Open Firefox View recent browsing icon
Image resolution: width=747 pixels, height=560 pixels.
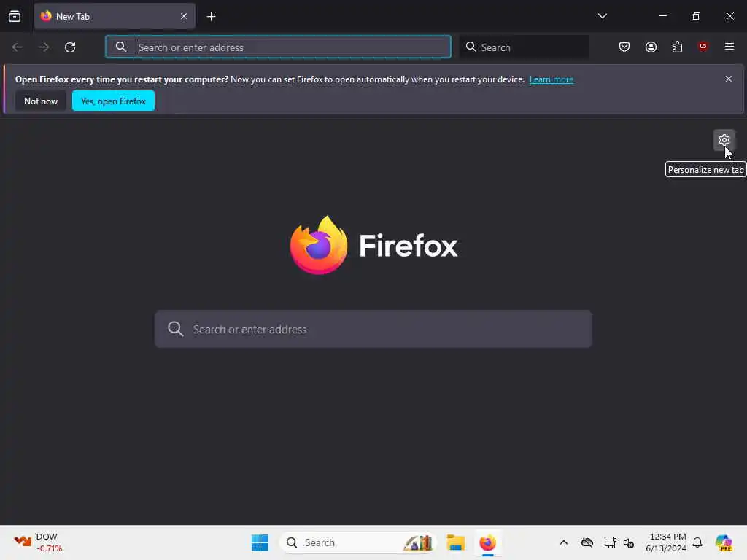pyautogui.click(x=15, y=17)
